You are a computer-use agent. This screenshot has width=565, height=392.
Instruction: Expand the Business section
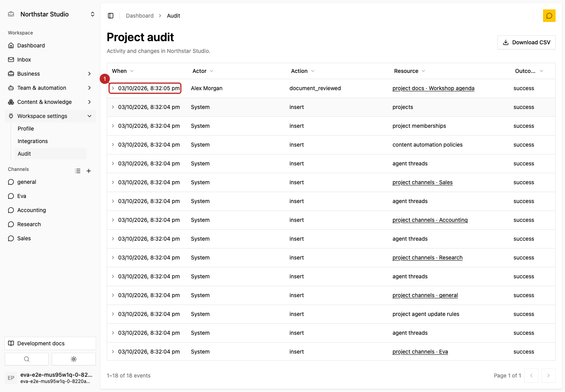click(50, 74)
